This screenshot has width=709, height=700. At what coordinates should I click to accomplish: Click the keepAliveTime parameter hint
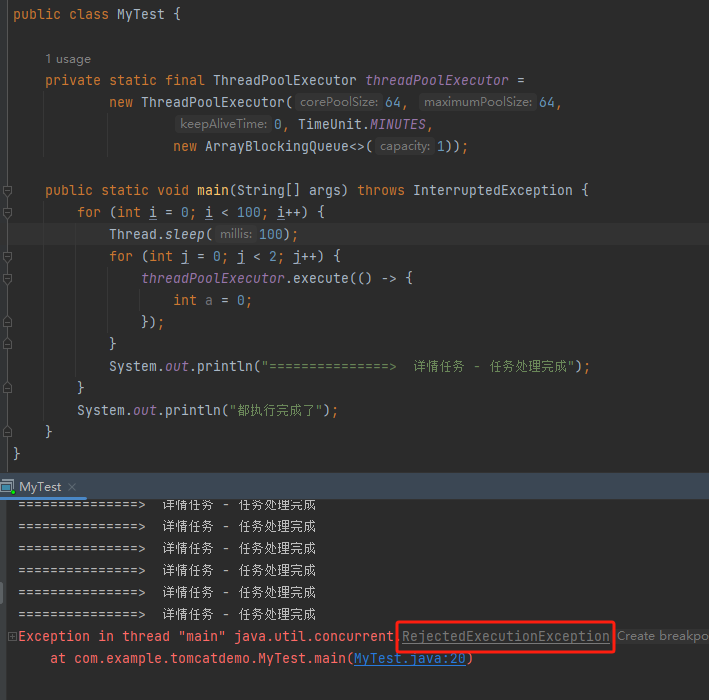(x=223, y=124)
